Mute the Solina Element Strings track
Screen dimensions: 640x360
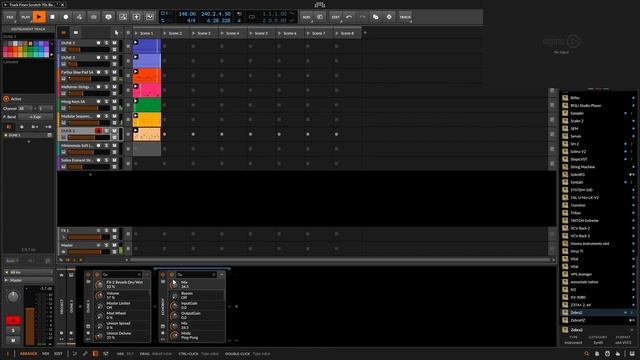coord(115,160)
